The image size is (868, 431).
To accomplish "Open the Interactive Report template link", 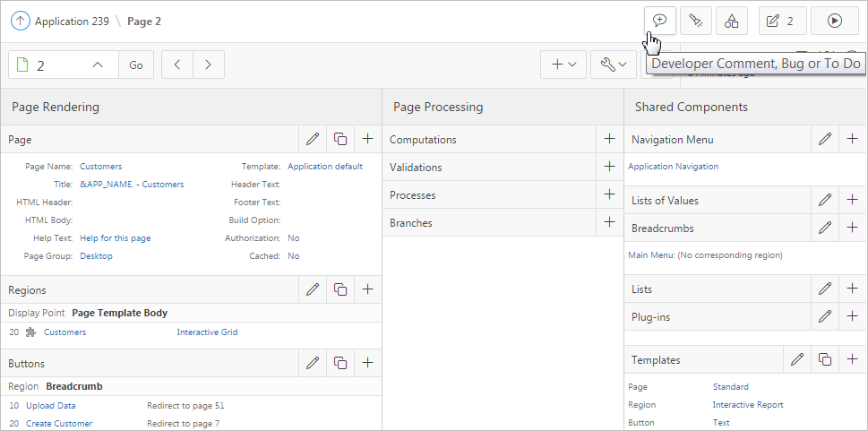I will tap(747, 404).
